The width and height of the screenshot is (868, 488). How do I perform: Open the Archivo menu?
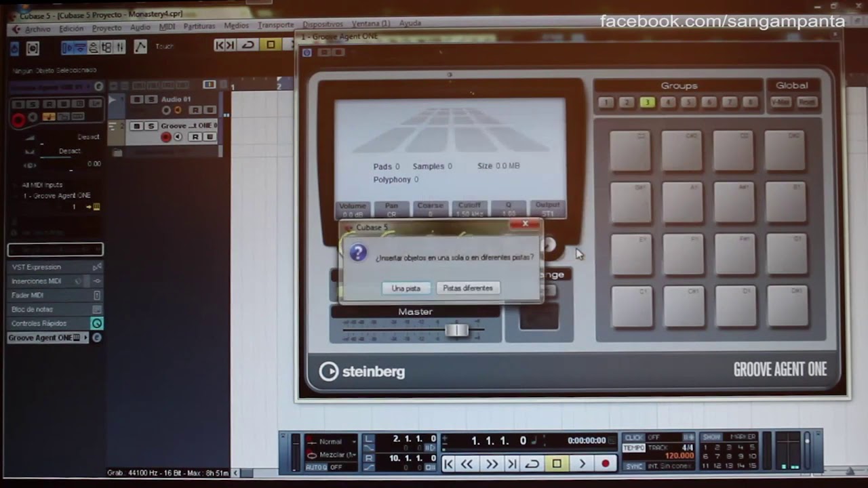[38, 29]
